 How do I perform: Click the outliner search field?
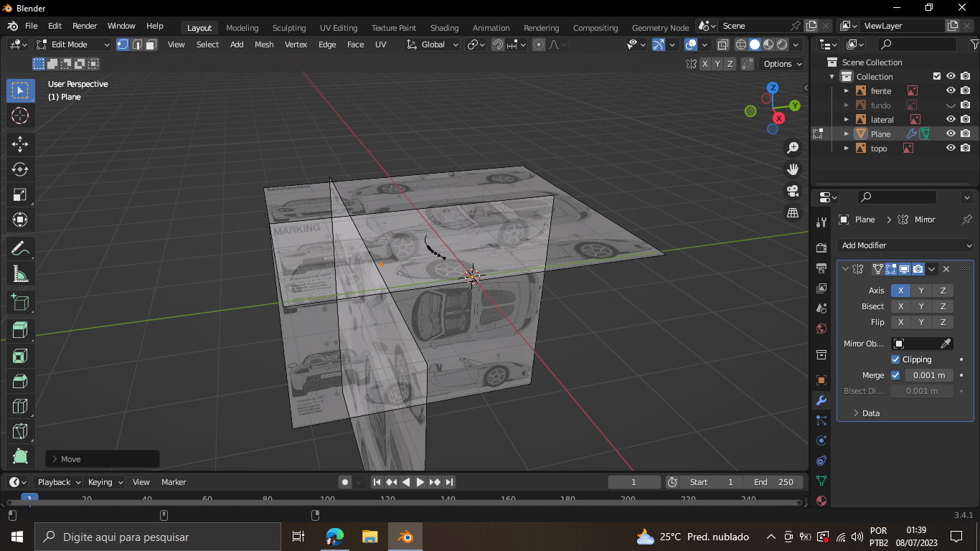pyautogui.click(x=918, y=44)
